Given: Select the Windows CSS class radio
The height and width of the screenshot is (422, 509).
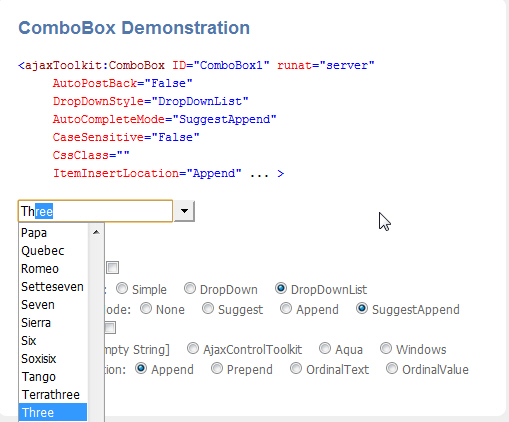Looking at the screenshot, I should pos(386,348).
